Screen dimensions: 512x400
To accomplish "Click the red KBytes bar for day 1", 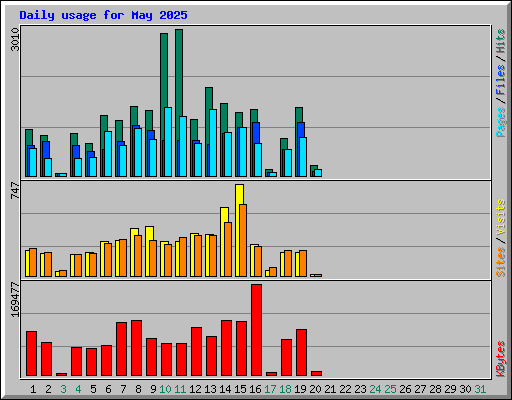I will pyautogui.click(x=32, y=353).
